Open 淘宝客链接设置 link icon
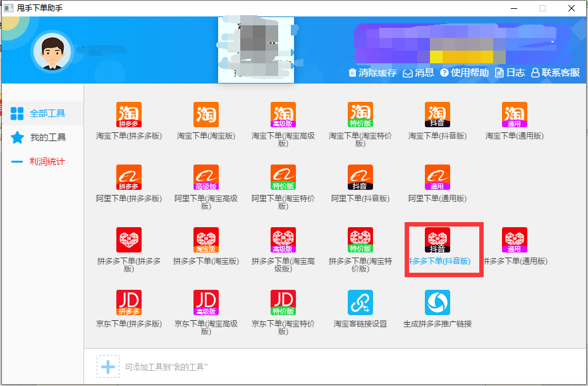 [x=360, y=302]
